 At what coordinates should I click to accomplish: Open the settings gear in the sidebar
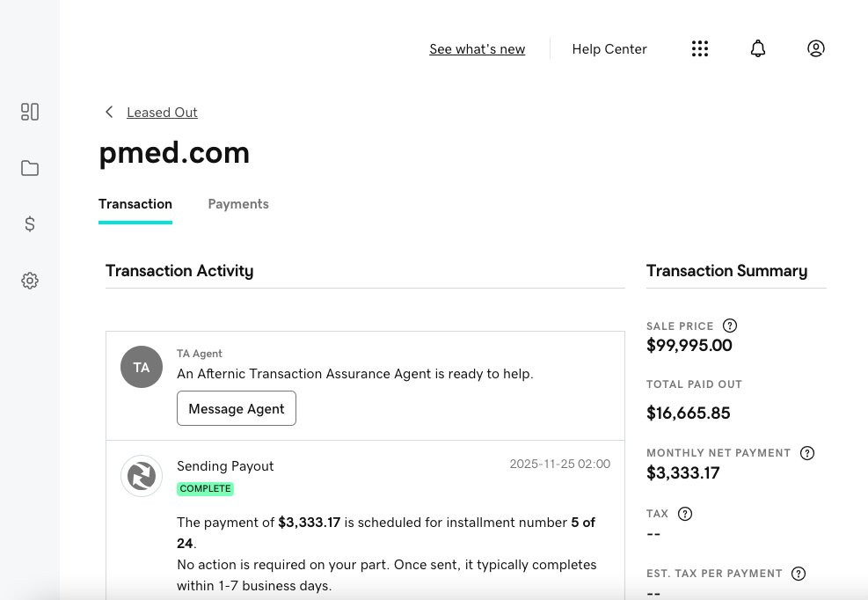coord(30,281)
